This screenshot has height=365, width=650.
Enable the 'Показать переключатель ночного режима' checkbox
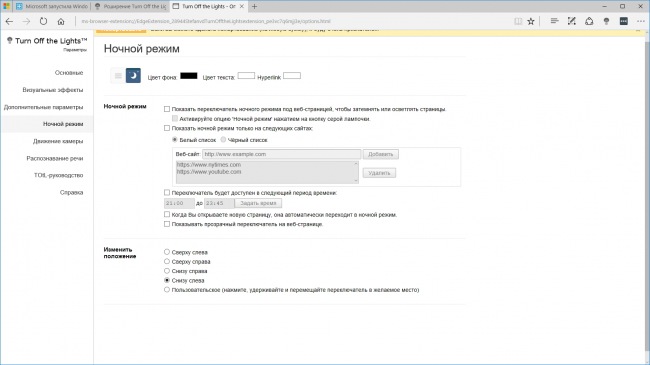[x=167, y=109]
